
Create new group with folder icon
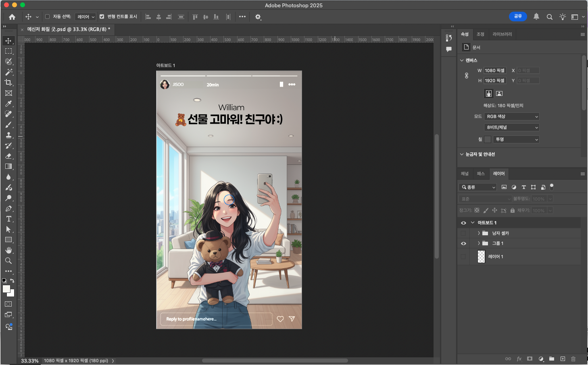pyautogui.click(x=551, y=359)
